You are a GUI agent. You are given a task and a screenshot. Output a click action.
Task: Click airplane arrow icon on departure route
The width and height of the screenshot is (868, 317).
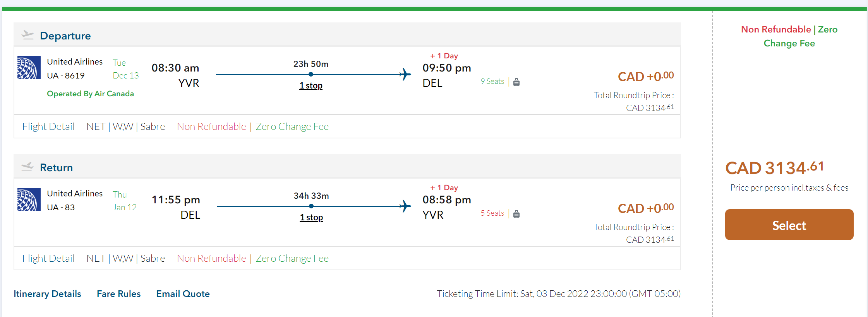[405, 74]
